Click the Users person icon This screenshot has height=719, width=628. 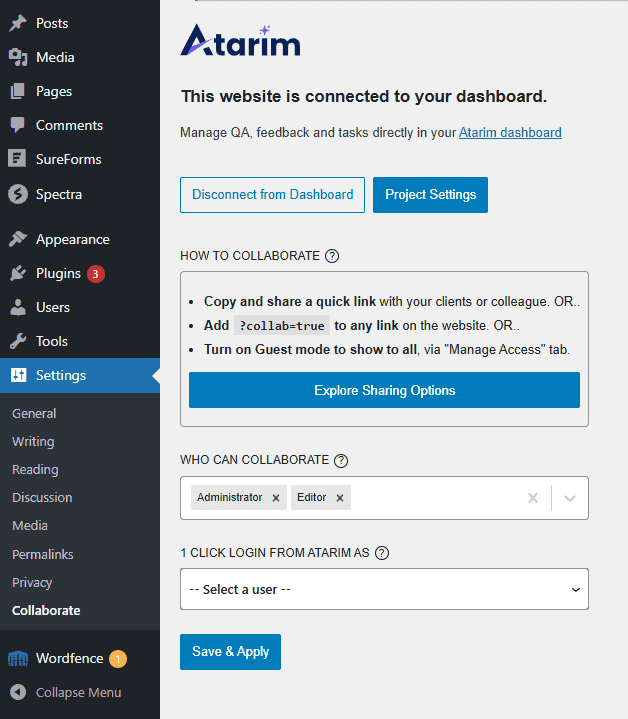18,307
